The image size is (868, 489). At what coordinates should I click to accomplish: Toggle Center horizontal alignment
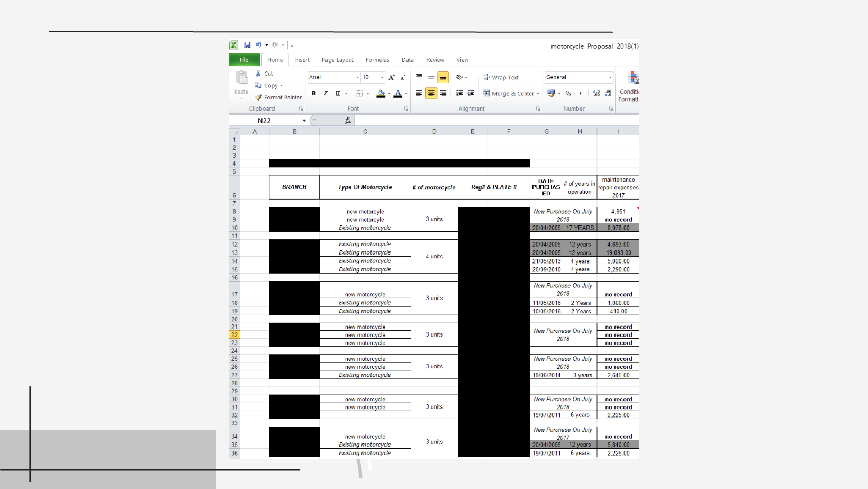click(431, 93)
